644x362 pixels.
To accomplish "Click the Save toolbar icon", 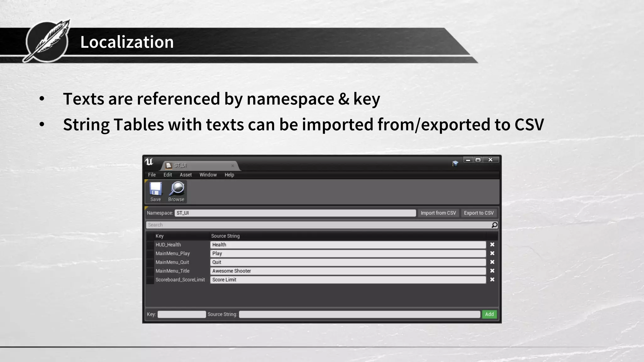I will pyautogui.click(x=156, y=191).
